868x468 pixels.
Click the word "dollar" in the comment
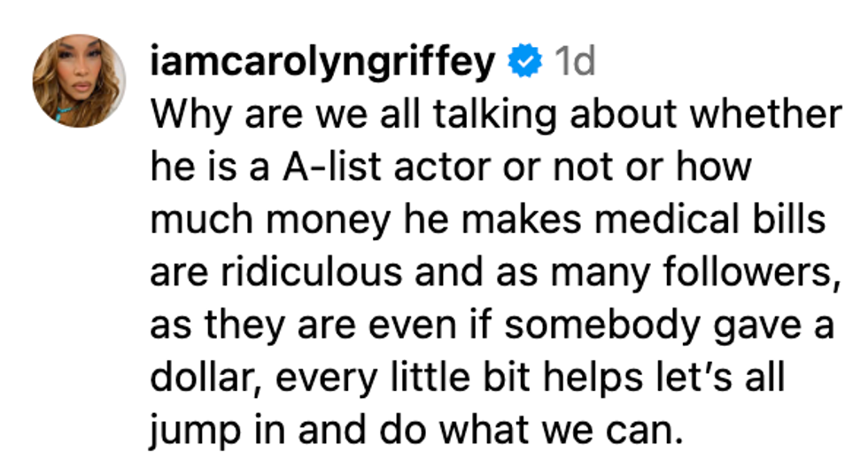[x=199, y=377]
